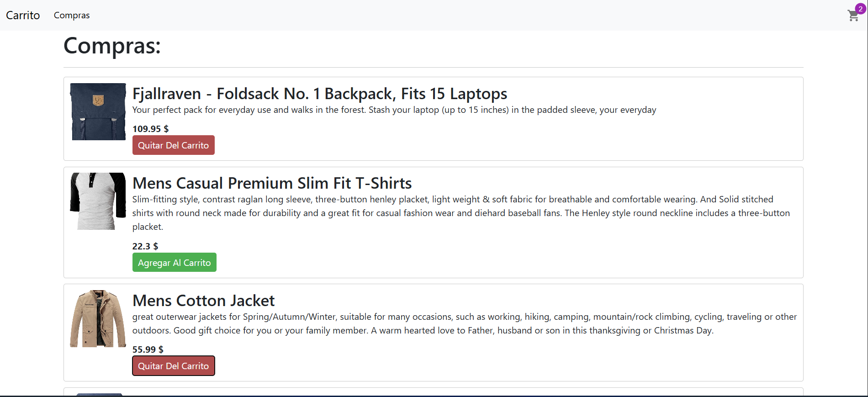Click the 55.99 $ price label

point(148,349)
